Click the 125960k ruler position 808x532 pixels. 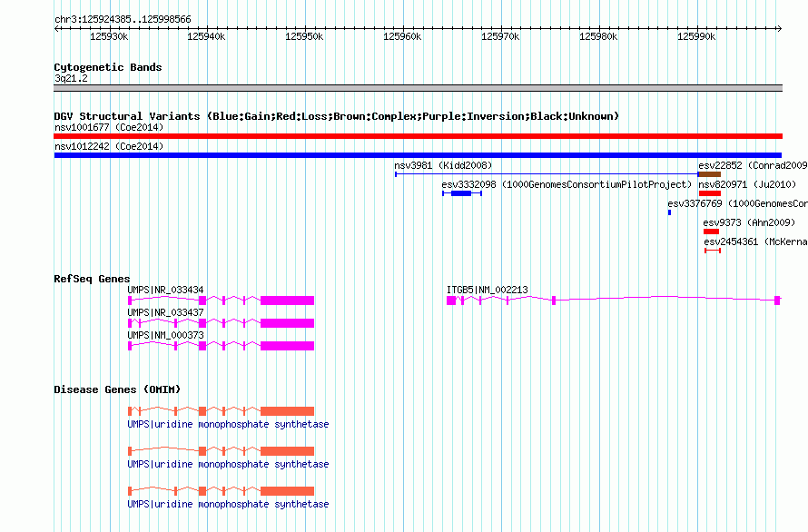click(402, 36)
